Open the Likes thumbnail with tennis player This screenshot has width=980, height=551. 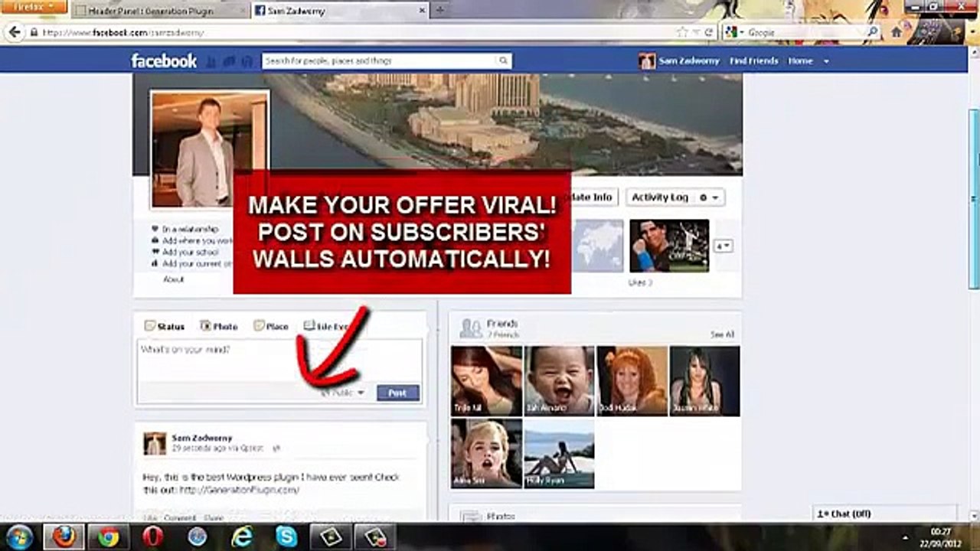(669, 246)
